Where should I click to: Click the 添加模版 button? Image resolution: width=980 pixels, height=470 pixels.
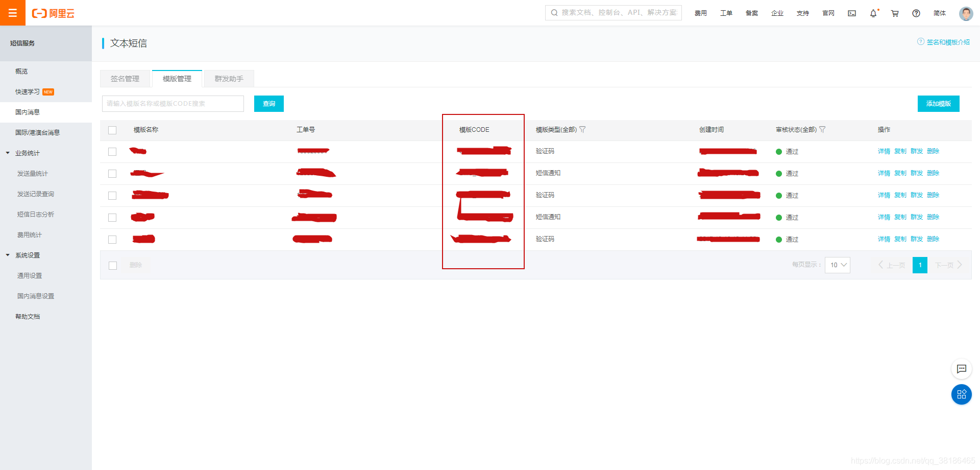coord(938,104)
